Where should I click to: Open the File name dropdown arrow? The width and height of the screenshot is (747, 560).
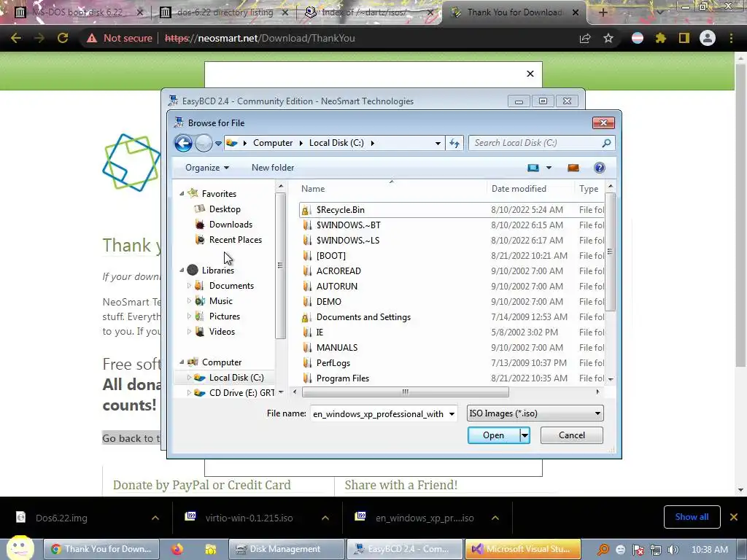coord(452,414)
